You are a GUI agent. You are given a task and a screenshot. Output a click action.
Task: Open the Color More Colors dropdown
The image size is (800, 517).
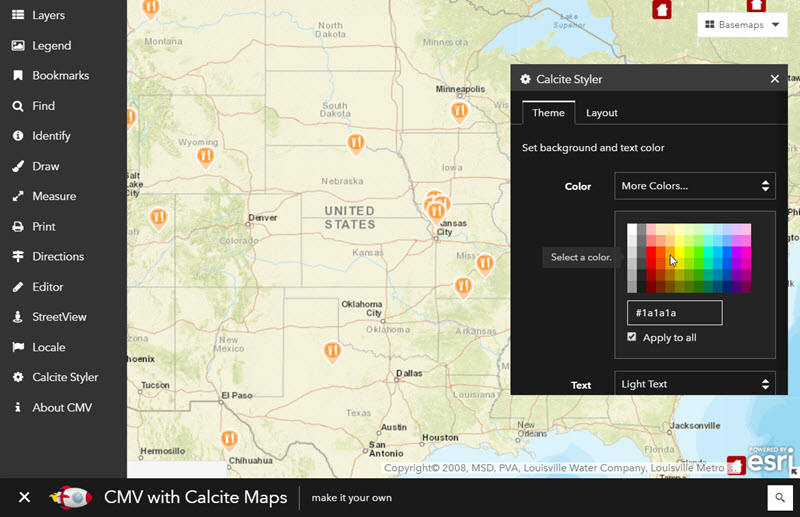click(x=695, y=186)
